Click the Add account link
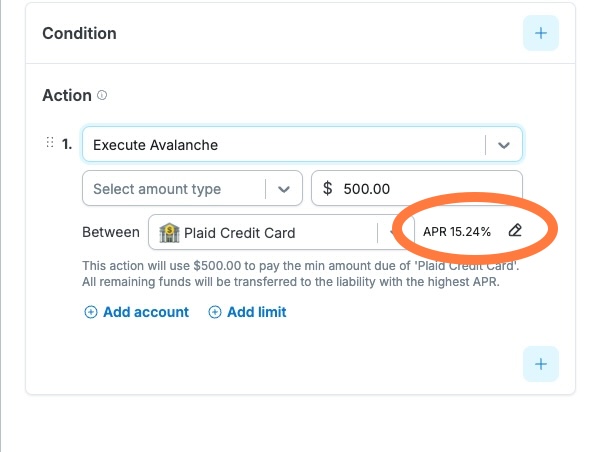Viewport: 600px width, 452px height. click(146, 312)
